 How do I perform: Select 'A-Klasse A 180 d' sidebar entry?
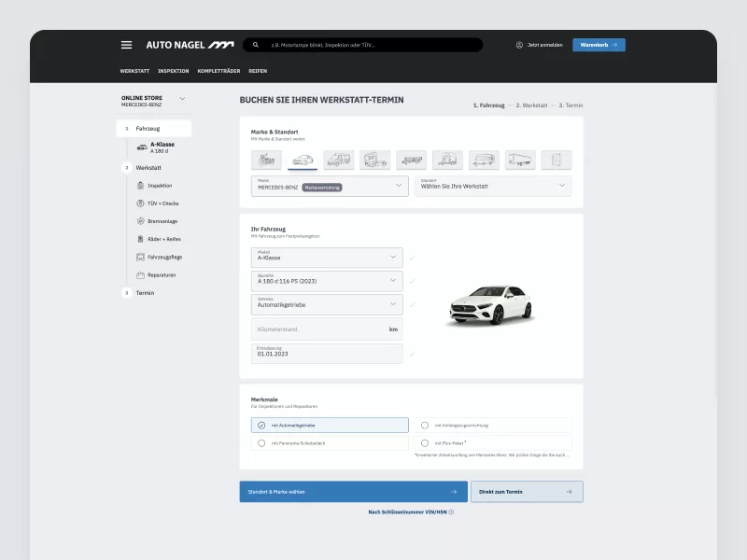[156, 147]
